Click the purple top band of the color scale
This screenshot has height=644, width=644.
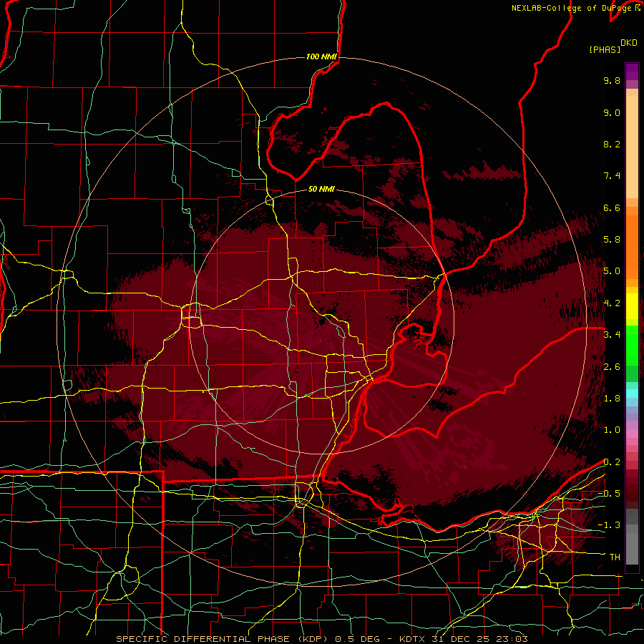[632, 72]
